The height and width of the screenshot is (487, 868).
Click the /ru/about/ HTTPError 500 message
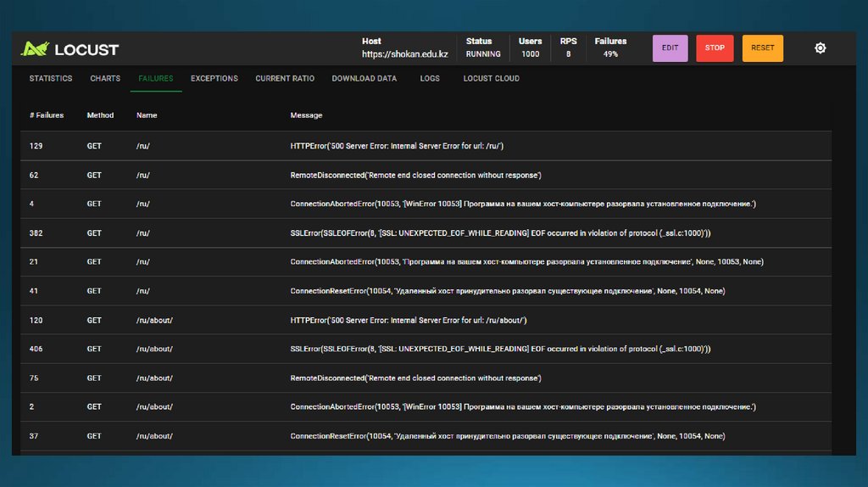(409, 321)
